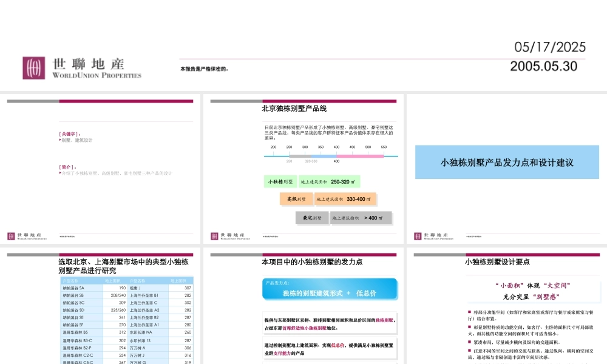Open the keywords and summary slide thumbnail
This screenshot has width=607, height=364.
coord(100,169)
